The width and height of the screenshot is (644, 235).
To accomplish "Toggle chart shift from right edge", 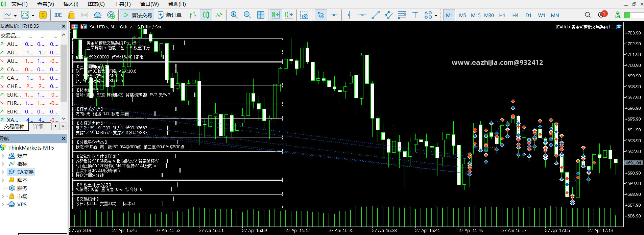I will click(289, 15).
